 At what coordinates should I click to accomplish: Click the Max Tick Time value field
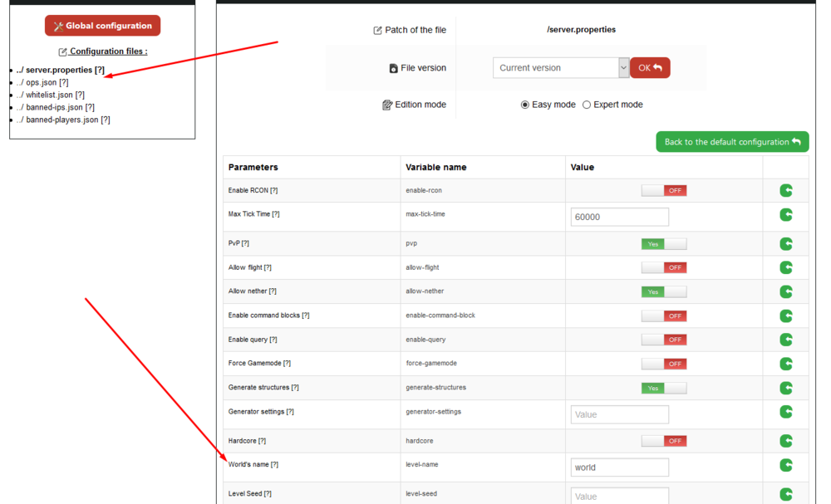pyautogui.click(x=619, y=217)
